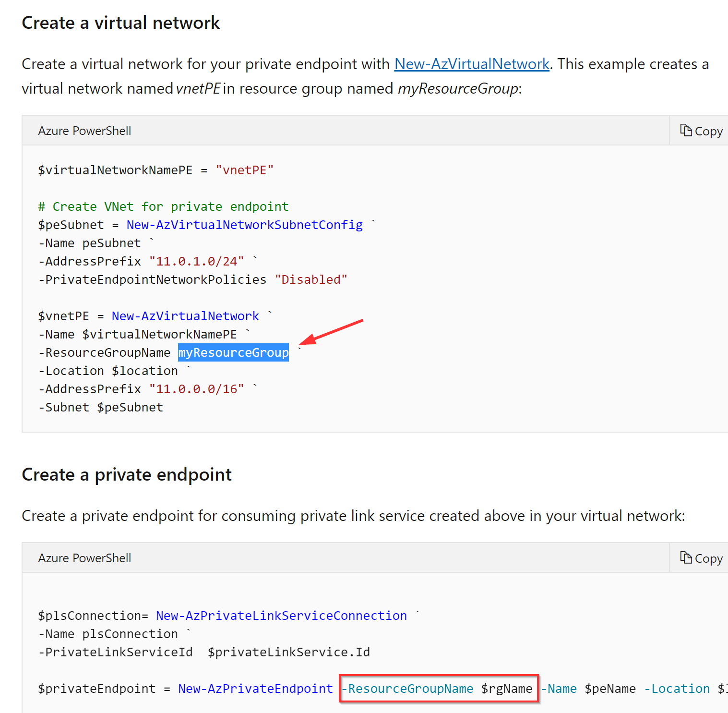Click the second 'Azure PowerShell' code label
Screen dimensions: 728x713
[84, 558]
